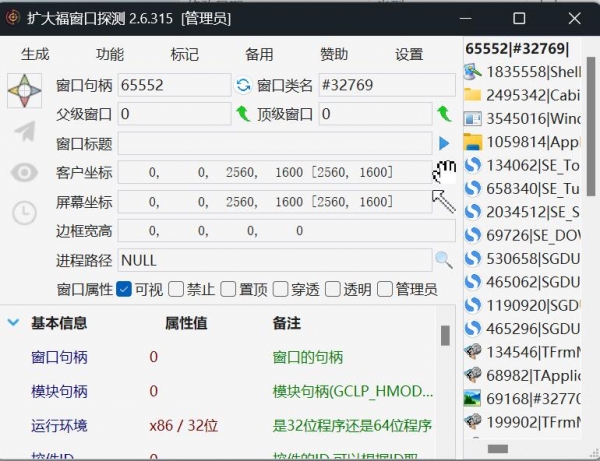Open the 备用 menu
600x461 pixels.
[x=259, y=54]
